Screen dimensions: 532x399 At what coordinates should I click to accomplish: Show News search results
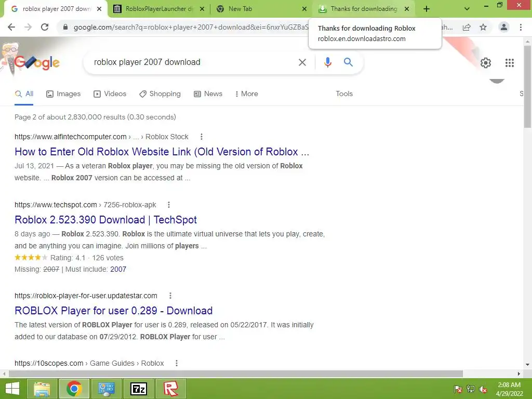[208, 94]
